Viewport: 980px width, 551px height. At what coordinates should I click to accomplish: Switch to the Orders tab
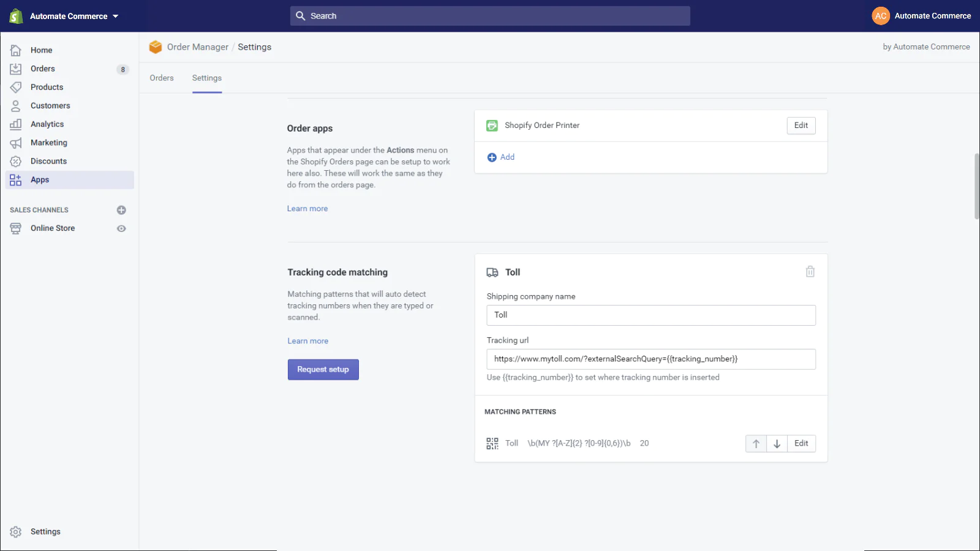(162, 78)
